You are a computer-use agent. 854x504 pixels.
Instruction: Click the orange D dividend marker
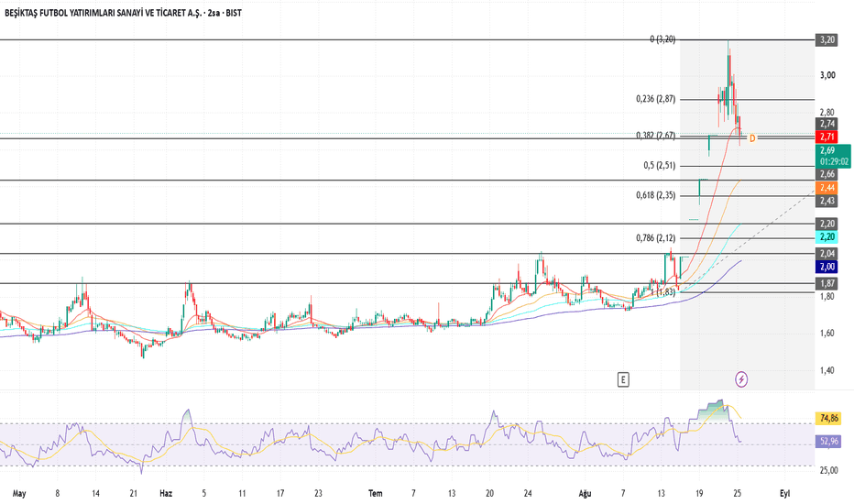pyautogui.click(x=752, y=138)
